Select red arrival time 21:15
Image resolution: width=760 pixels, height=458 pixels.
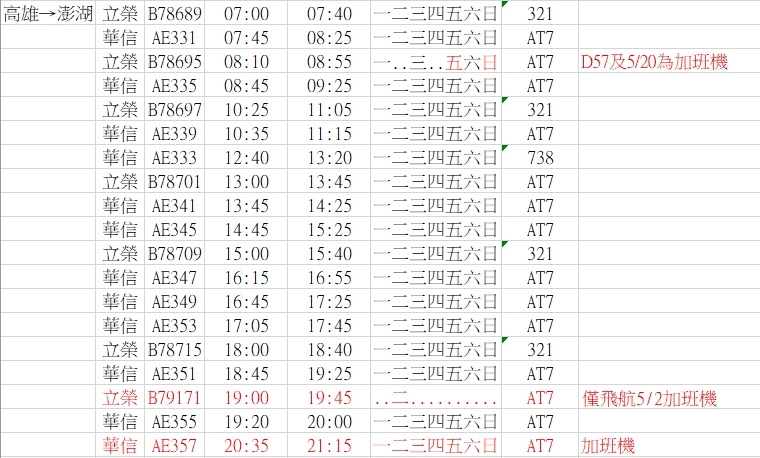click(330, 445)
